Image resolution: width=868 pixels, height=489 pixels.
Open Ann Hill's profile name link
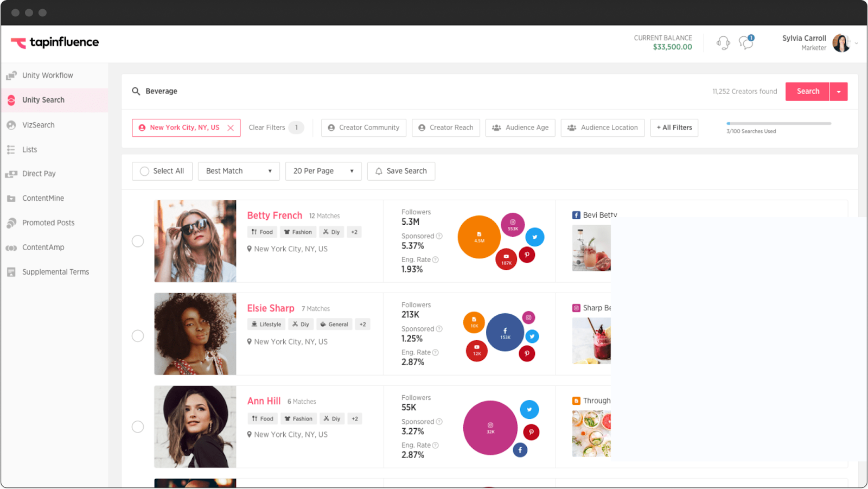coord(264,401)
